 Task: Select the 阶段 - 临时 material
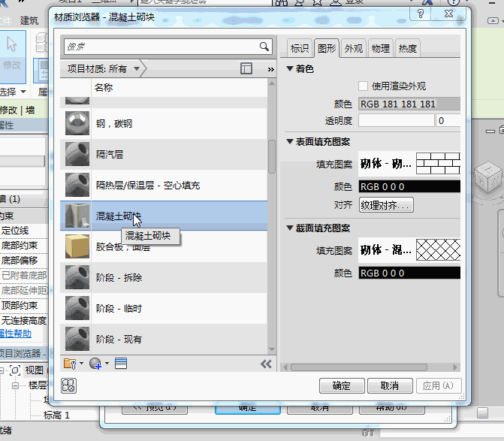coord(164,308)
